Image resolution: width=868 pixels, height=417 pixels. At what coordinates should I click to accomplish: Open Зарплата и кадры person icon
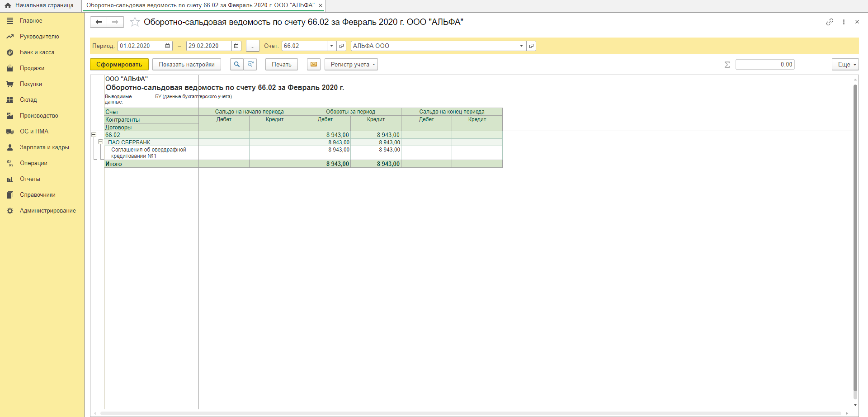point(10,147)
